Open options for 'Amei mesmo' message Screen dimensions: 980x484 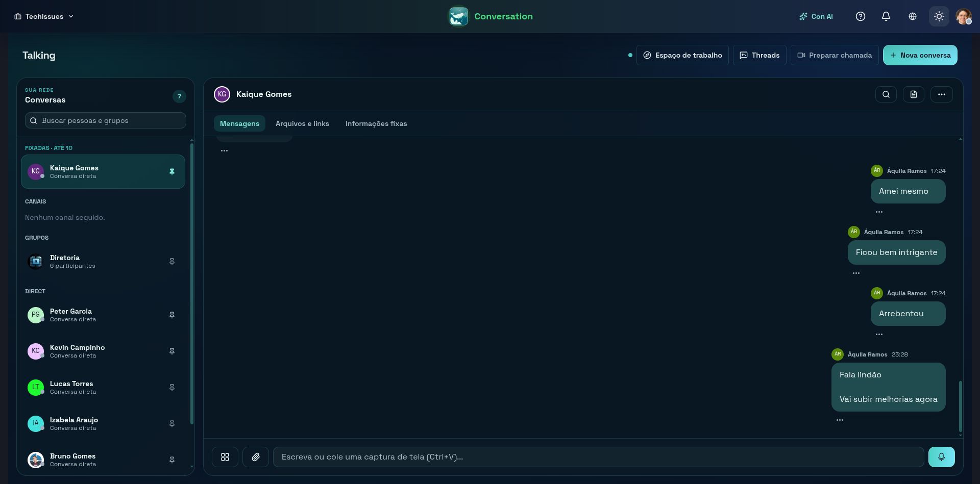coord(879,212)
